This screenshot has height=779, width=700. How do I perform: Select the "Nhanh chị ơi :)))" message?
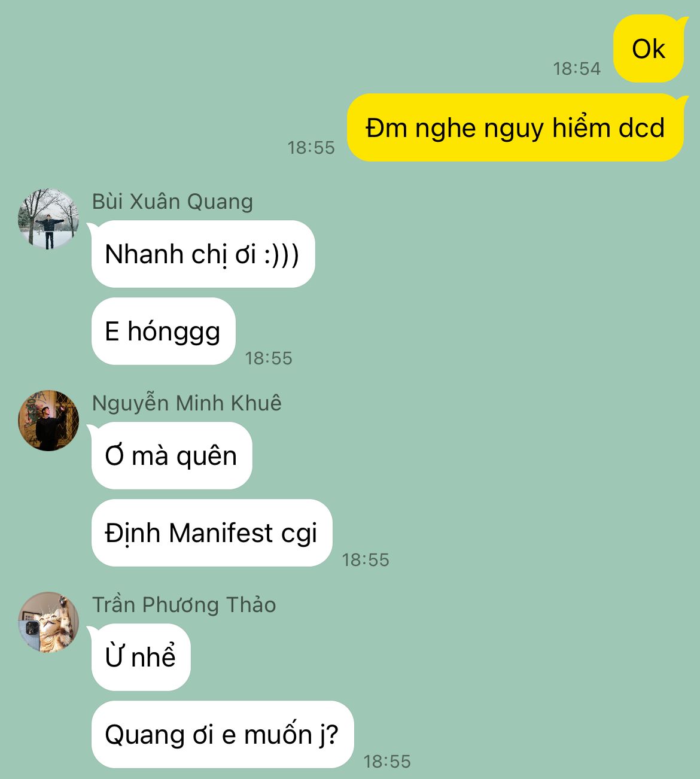(203, 254)
